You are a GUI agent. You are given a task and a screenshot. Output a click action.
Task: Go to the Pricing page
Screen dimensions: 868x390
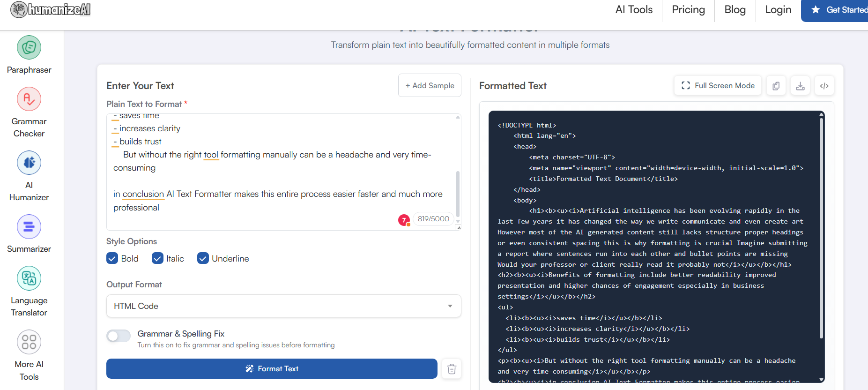688,10
